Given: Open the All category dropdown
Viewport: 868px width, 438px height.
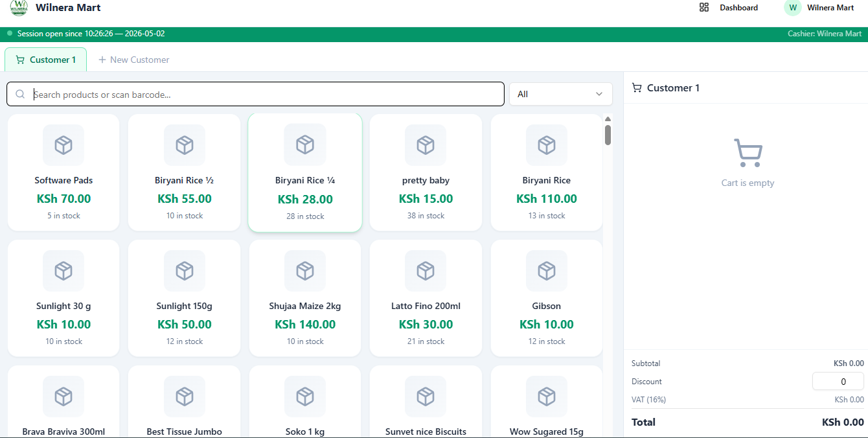Looking at the screenshot, I should click(561, 94).
